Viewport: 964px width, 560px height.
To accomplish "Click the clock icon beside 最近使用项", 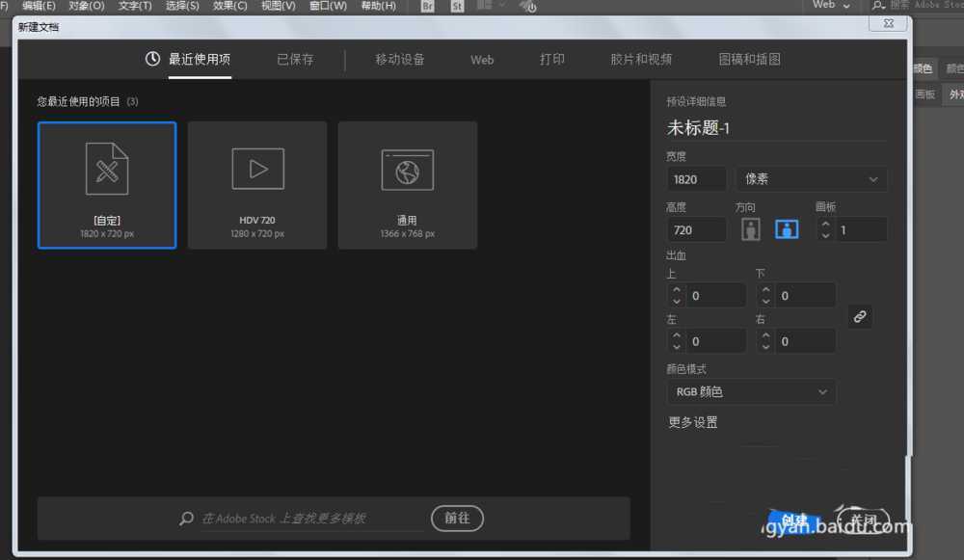I will 151,58.
